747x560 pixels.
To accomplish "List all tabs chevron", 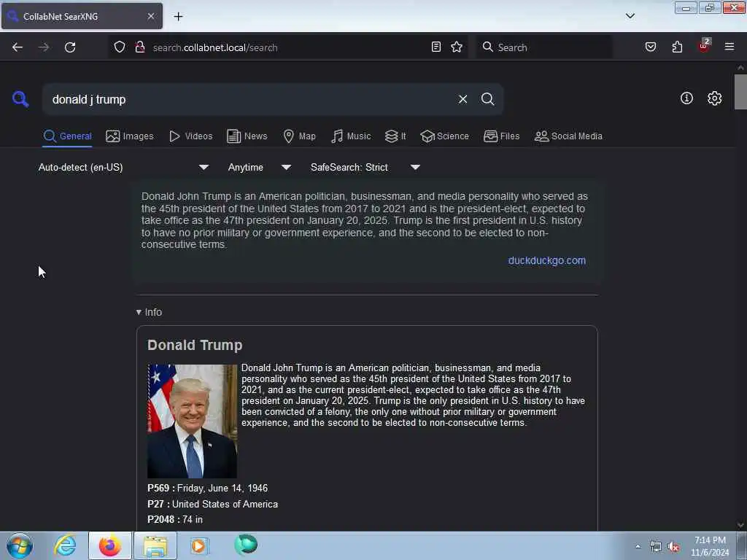I will 630,16.
